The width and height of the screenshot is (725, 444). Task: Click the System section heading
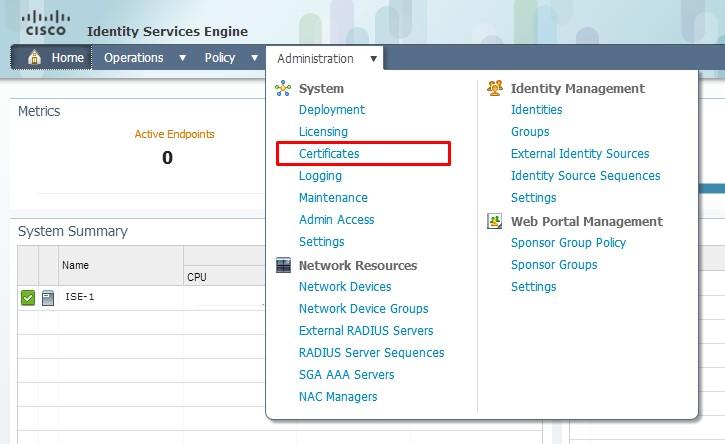click(x=321, y=88)
